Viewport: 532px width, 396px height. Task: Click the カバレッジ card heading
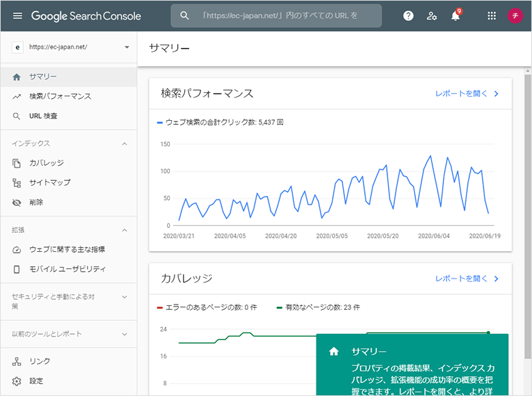click(186, 279)
